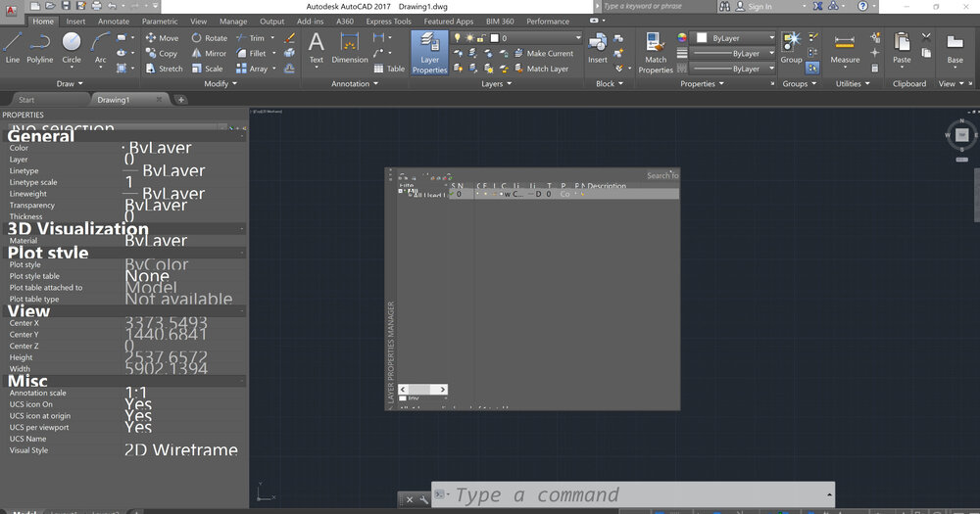Toggle layer lock icon in Layers panel
The width and height of the screenshot is (980, 514).
[x=481, y=38]
